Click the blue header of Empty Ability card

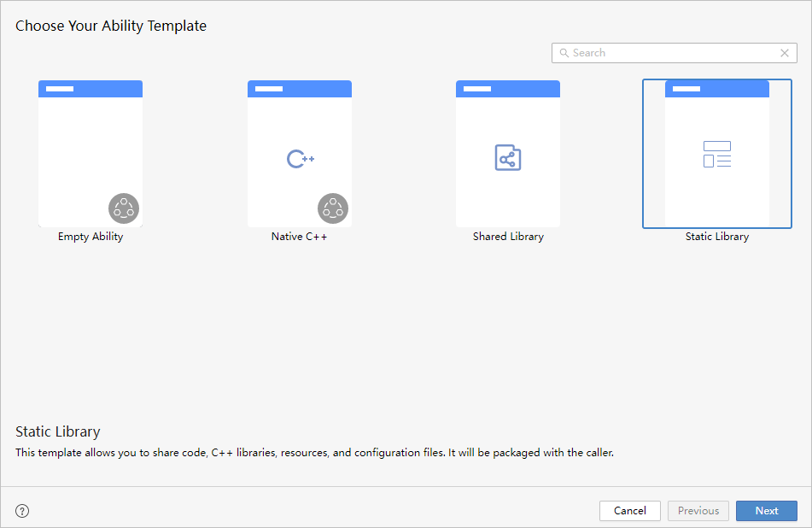click(x=91, y=89)
